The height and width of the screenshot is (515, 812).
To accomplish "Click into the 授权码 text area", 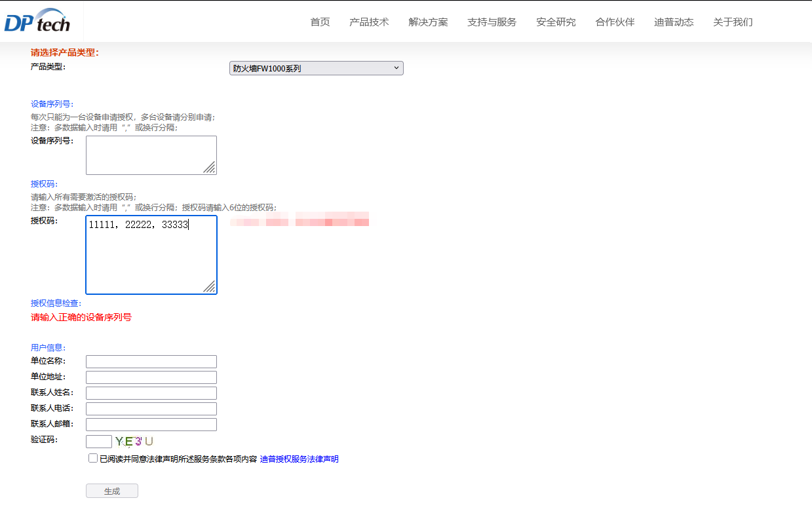I will pos(151,255).
